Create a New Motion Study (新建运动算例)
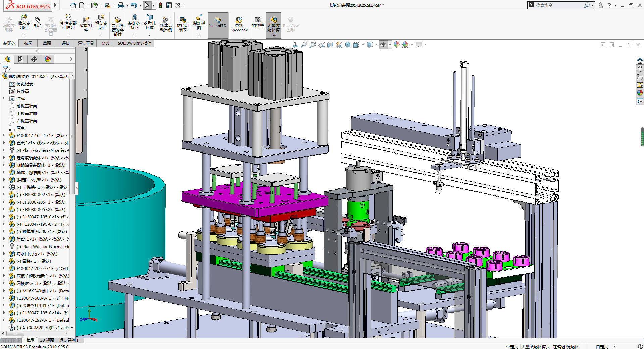The width and height of the screenshot is (644, 349). (x=166, y=24)
